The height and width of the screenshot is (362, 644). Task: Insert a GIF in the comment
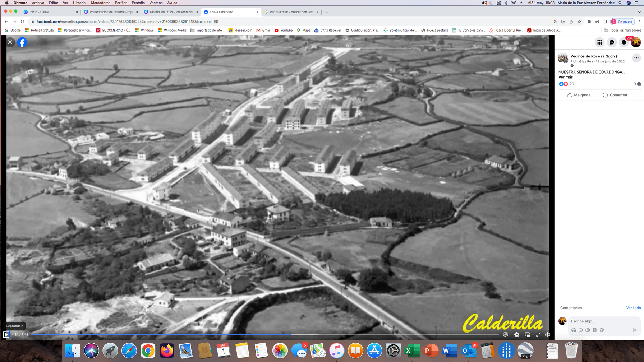(x=595, y=330)
